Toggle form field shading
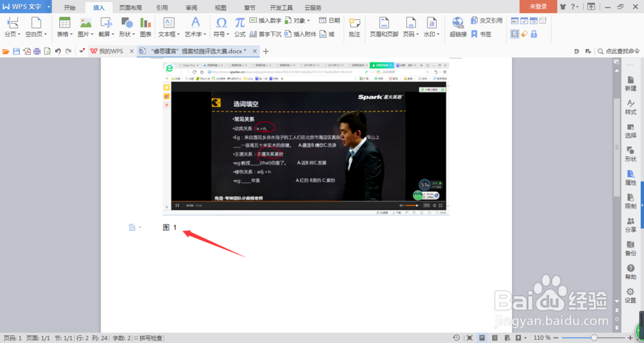The height and width of the screenshot is (343, 644). 514,34
